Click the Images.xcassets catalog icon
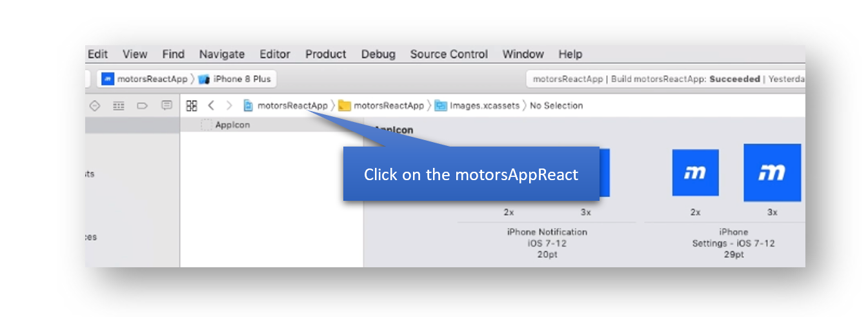 point(441,105)
